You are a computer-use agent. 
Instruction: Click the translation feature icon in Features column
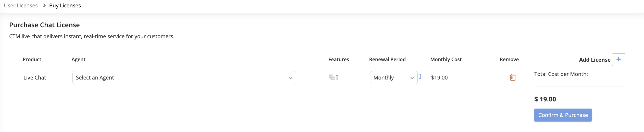331,77
